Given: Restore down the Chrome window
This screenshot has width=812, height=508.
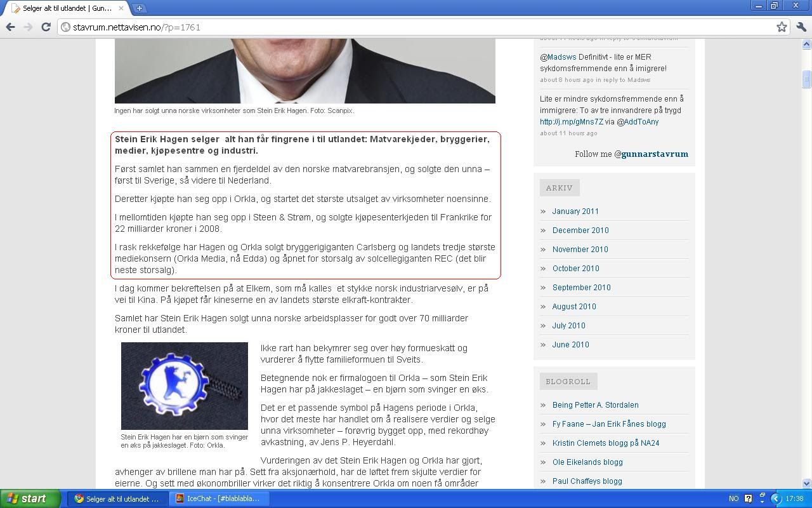Looking at the screenshot, I should coord(775,6).
